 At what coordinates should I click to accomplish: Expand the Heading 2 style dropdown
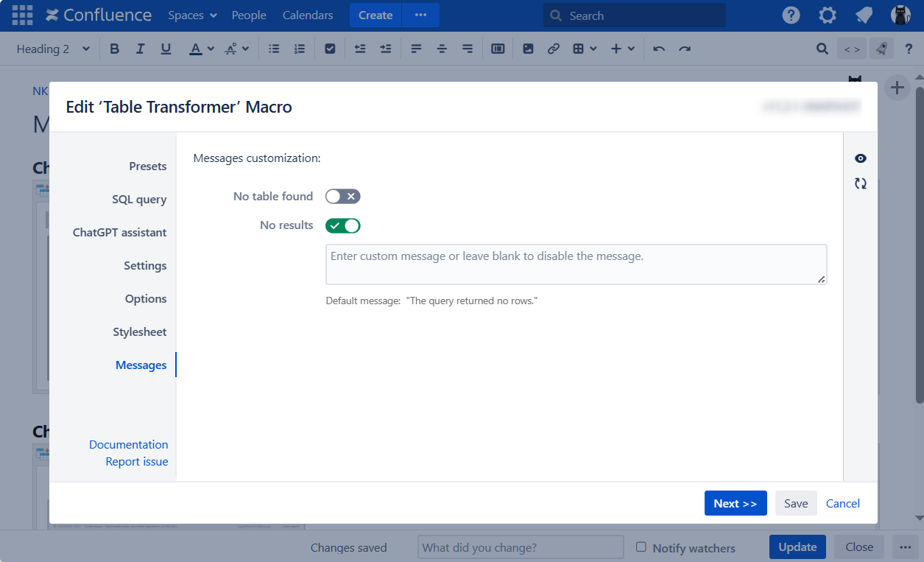tap(53, 49)
